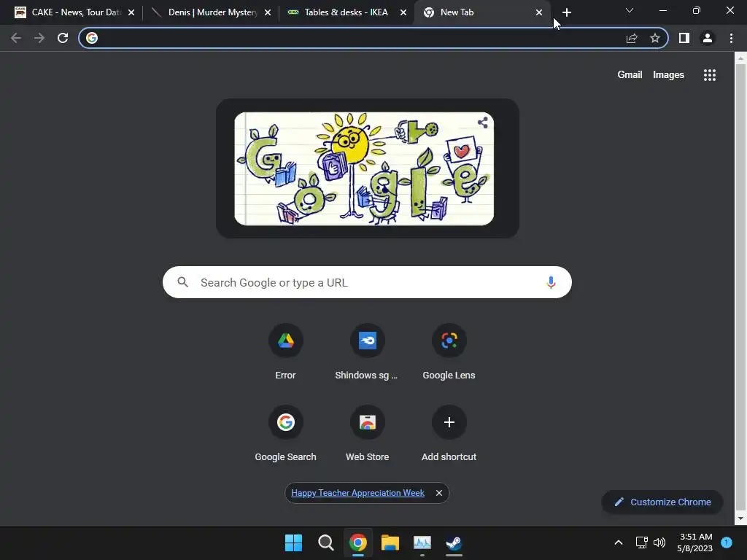This screenshot has height=560, width=747.
Task: Open Images link
Action: click(668, 75)
